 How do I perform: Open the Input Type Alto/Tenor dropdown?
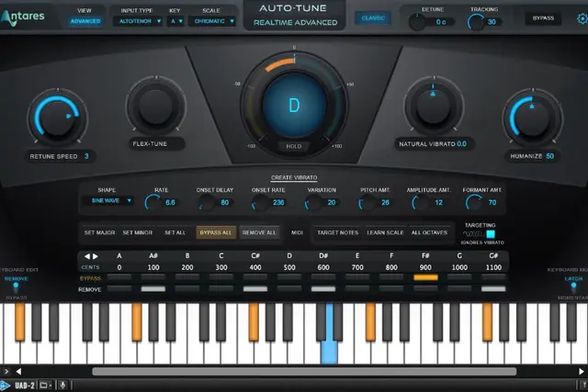pos(137,21)
